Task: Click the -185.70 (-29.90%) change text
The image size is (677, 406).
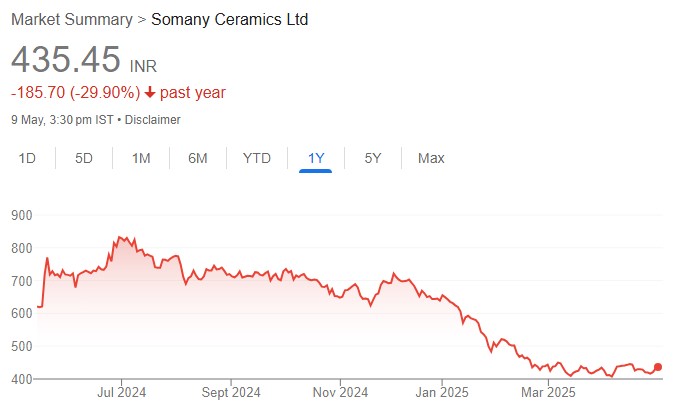Action: (x=74, y=93)
